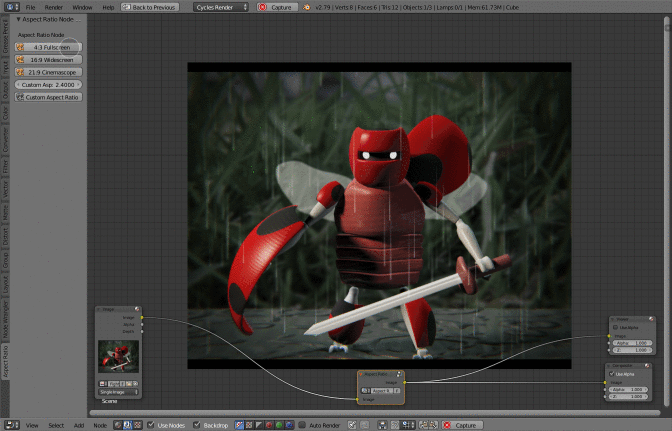This screenshot has height=431, width=672.
Task: Apply the 16:9 Widescreen aspect preset
Action: (48, 60)
